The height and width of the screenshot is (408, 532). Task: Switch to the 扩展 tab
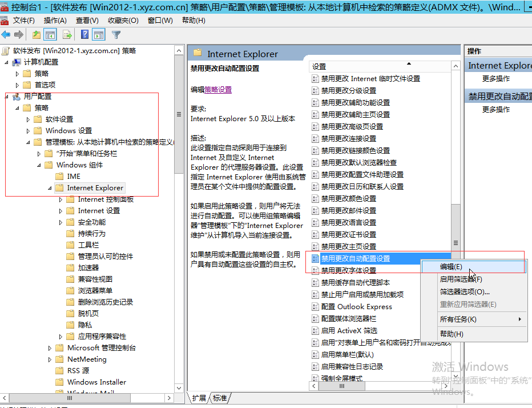click(199, 398)
